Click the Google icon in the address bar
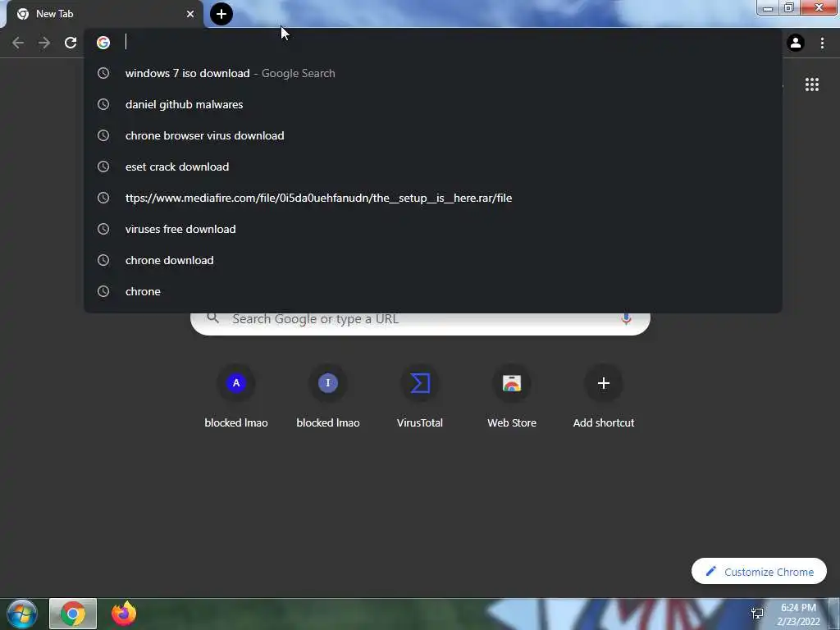Screen dimensions: 840x630 click(x=103, y=43)
